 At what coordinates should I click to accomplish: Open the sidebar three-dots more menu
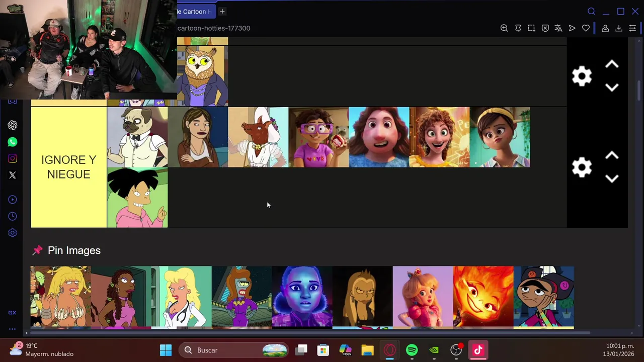12,329
